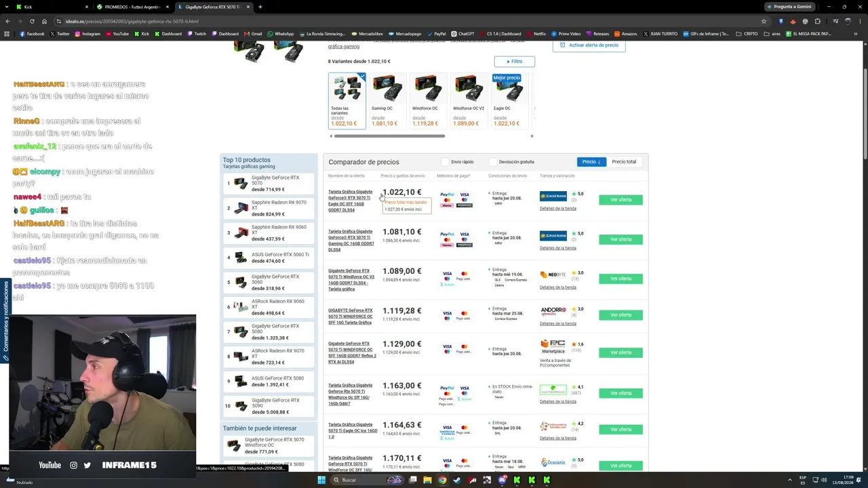Open top product ASRock Radeon RX 9060 XT

pos(270,307)
